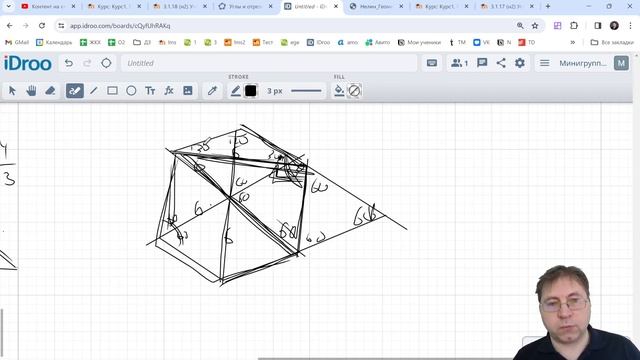Select the eraser tool
This screenshot has width=640, height=360.
(50, 91)
